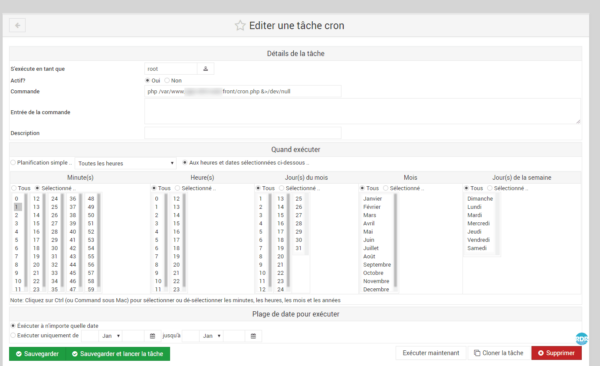Click the round teal badge above Supprimer
The image size is (600, 366).
(x=581, y=338)
